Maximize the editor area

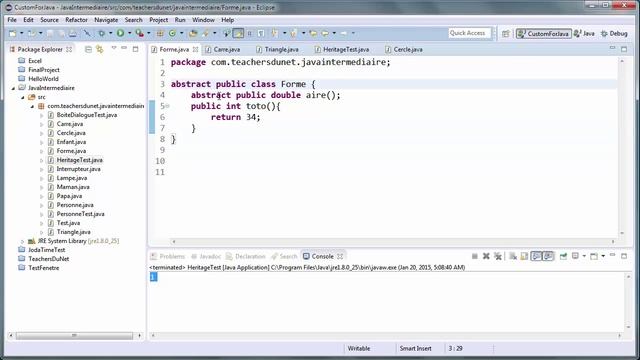click(x=624, y=49)
